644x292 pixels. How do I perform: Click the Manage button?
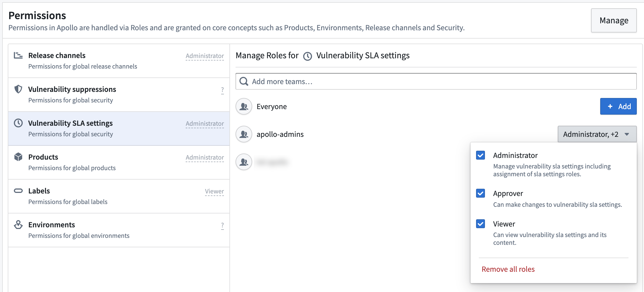coord(614,20)
